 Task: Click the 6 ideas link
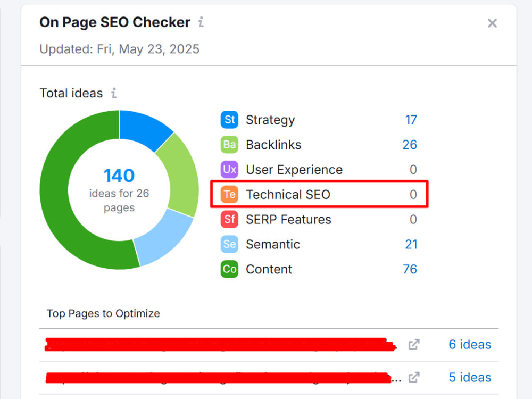click(470, 344)
